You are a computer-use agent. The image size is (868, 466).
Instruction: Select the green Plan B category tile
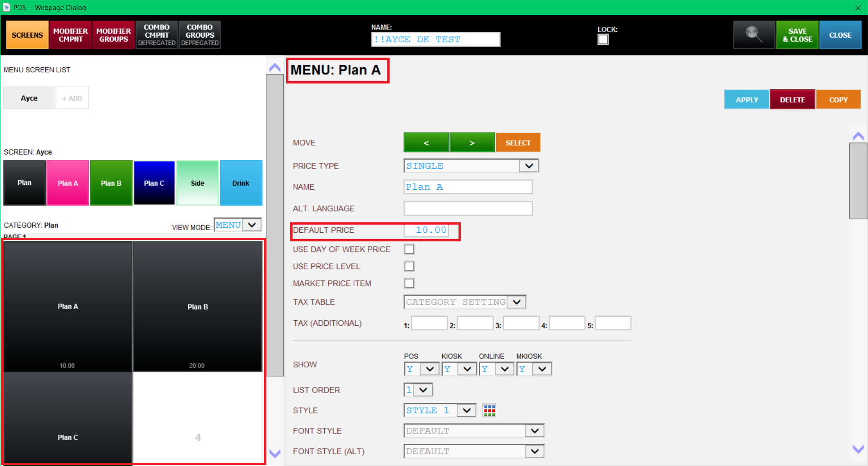click(111, 183)
